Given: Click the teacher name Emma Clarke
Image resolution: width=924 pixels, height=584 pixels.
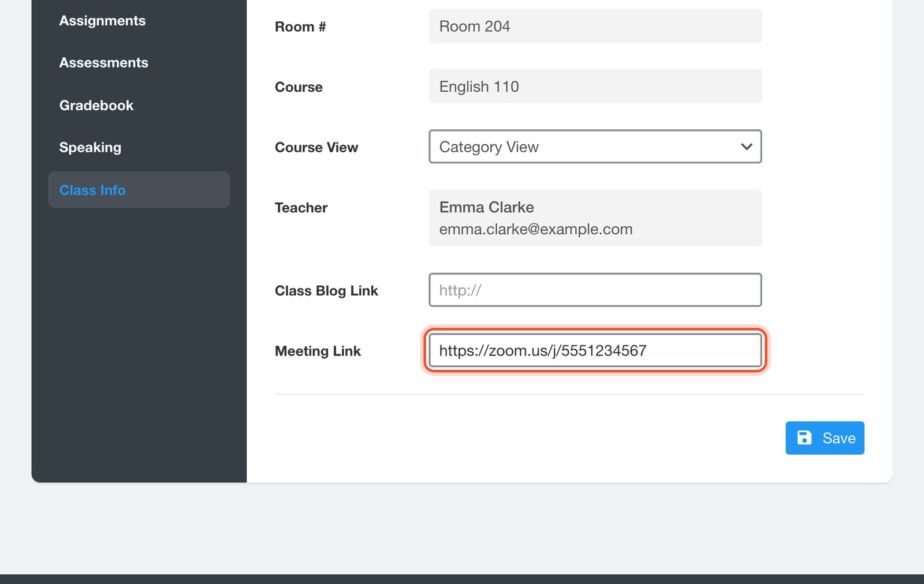Looking at the screenshot, I should [x=486, y=207].
